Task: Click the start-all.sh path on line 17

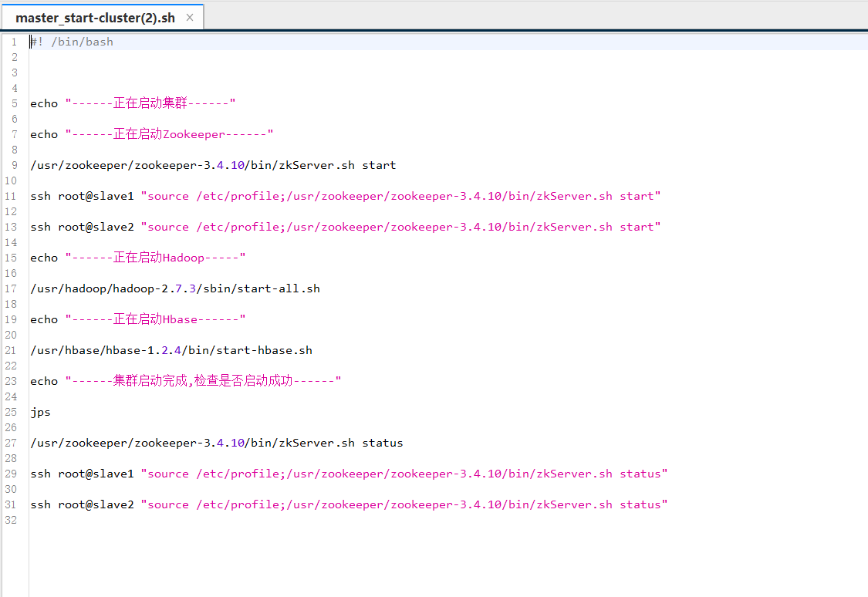Action: 174,288
